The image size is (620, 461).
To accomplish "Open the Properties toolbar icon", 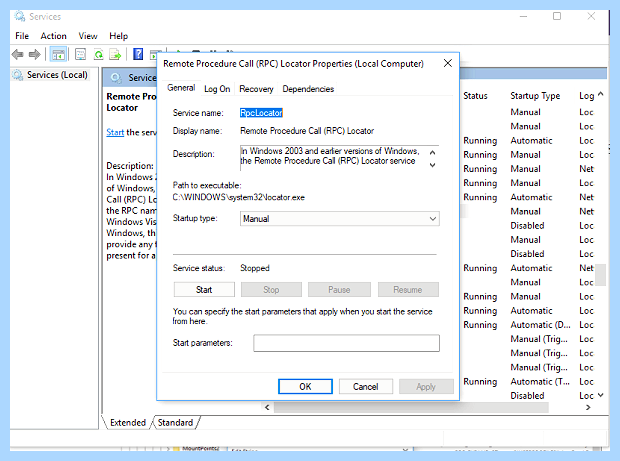I will (81, 54).
